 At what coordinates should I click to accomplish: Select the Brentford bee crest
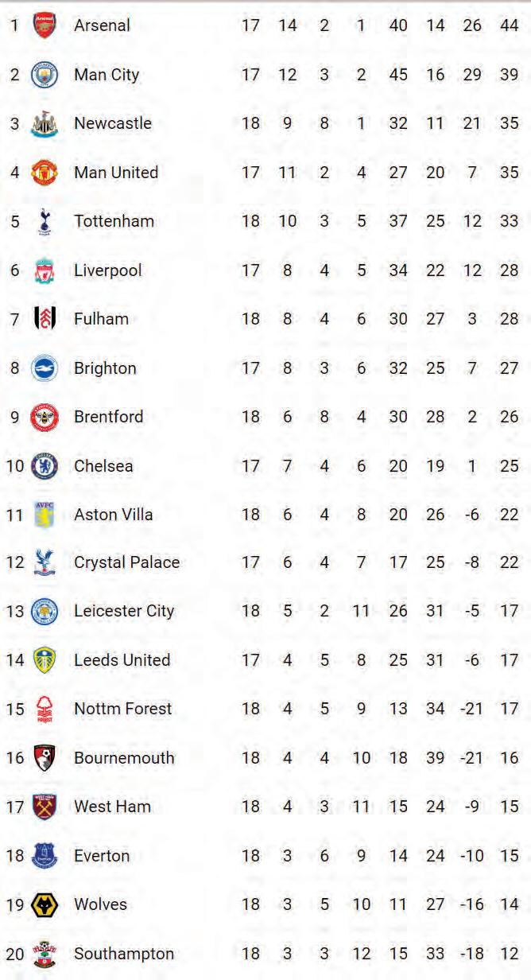pos(45,417)
